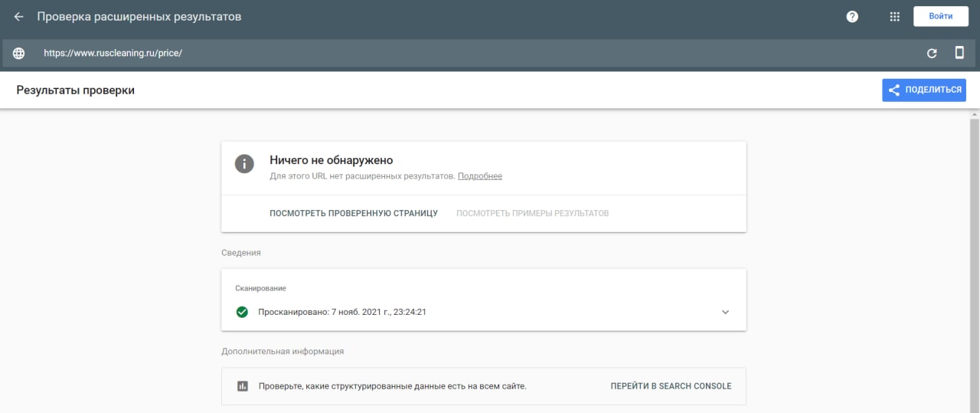Click the bar chart icon in info card
Image resolution: width=980 pixels, height=413 pixels.
click(x=243, y=386)
